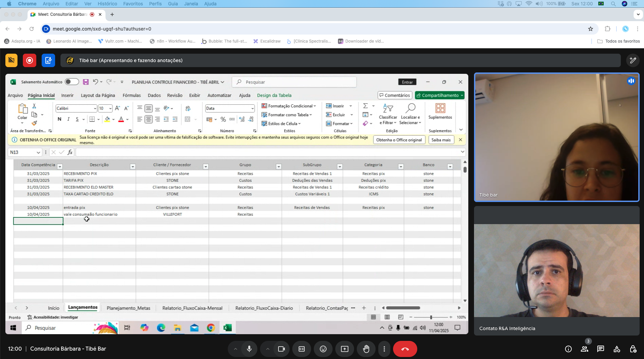The height and width of the screenshot is (359, 644).
Task: Click the Obtenha o Office original button
Action: (x=399, y=140)
